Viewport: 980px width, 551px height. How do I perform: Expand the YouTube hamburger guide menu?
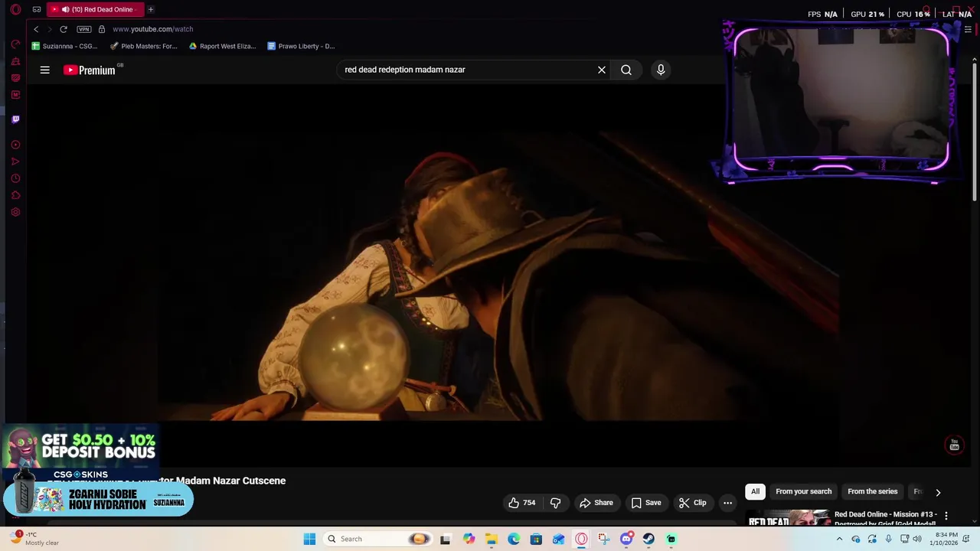(44, 70)
